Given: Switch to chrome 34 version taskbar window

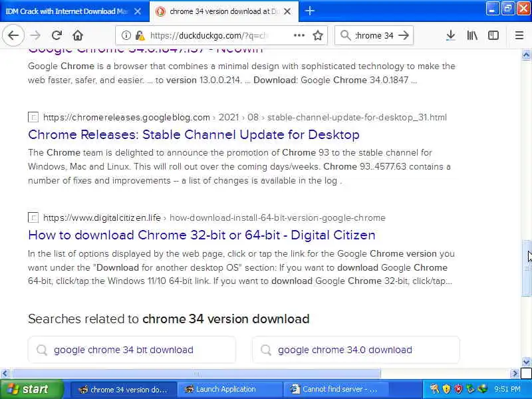Looking at the screenshot, I should coord(124,390).
